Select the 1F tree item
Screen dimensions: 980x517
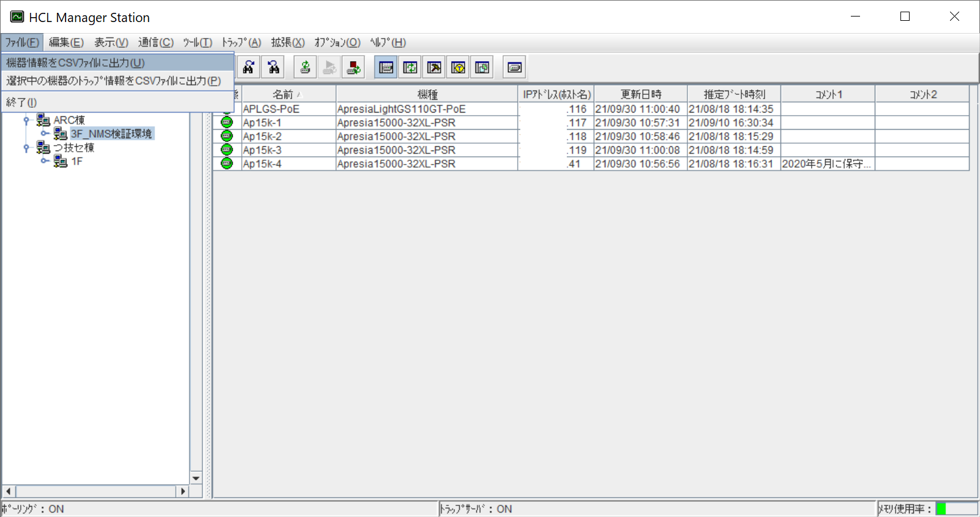(x=77, y=161)
